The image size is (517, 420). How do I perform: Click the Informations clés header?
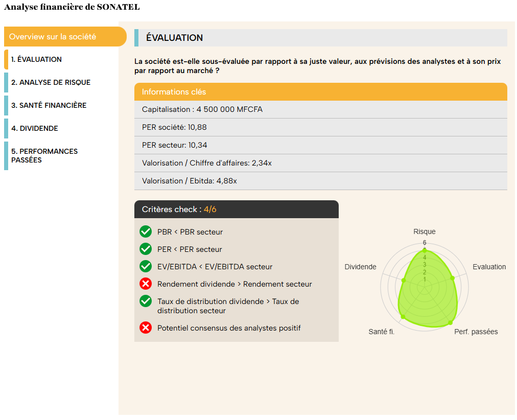[x=320, y=91]
